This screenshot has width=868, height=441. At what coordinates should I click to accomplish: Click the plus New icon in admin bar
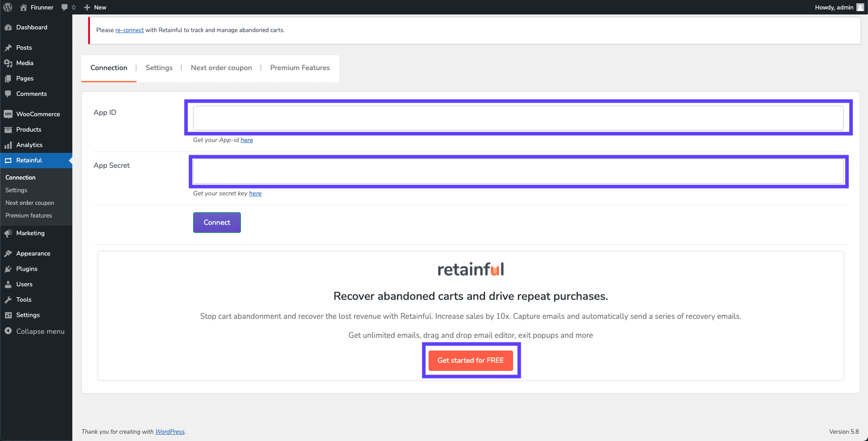point(87,7)
